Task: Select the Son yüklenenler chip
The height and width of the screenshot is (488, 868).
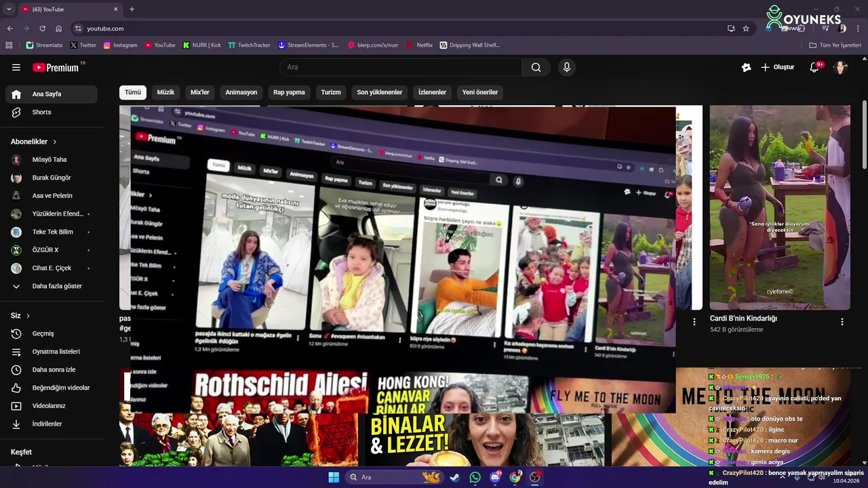Action: click(380, 92)
